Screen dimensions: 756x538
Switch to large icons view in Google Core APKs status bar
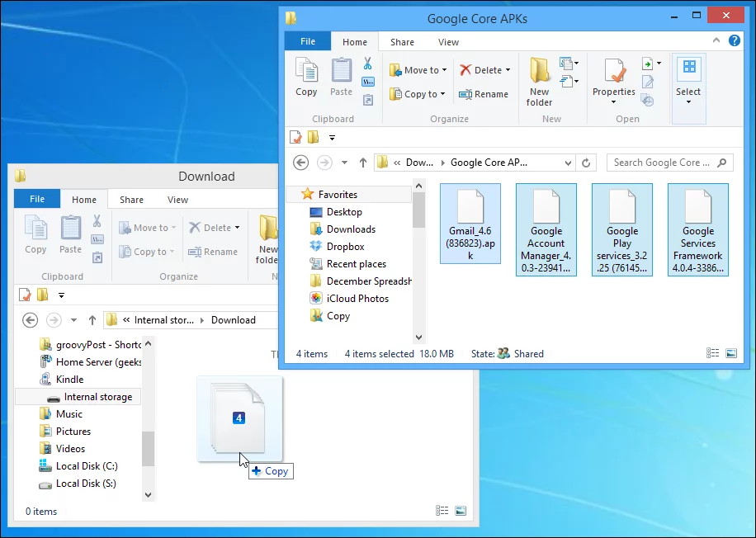click(731, 353)
